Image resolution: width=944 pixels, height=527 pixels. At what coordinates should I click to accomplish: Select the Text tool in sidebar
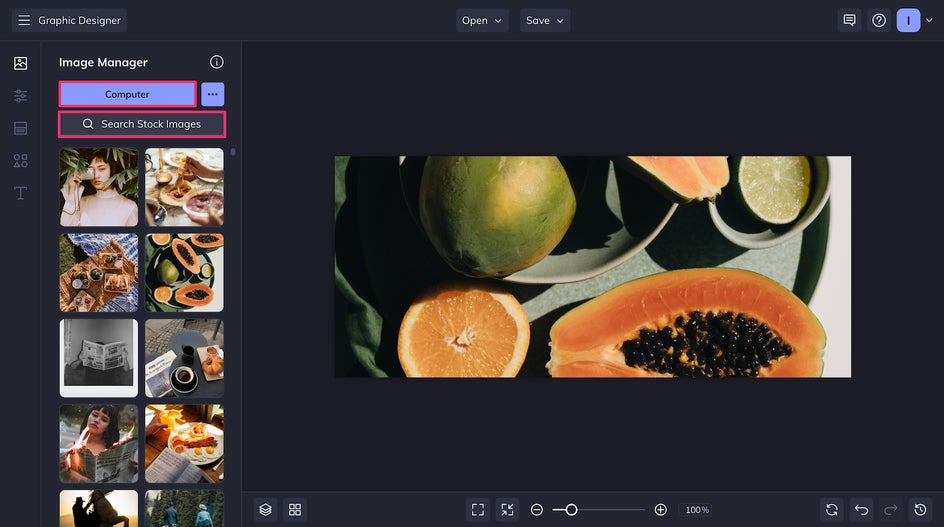point(20,193)
